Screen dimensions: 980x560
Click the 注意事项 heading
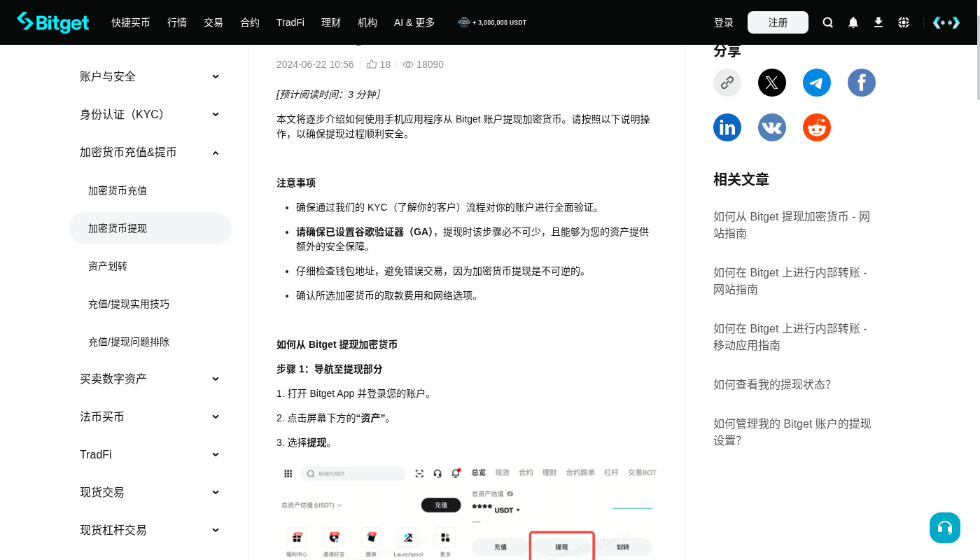pos(296,183)
